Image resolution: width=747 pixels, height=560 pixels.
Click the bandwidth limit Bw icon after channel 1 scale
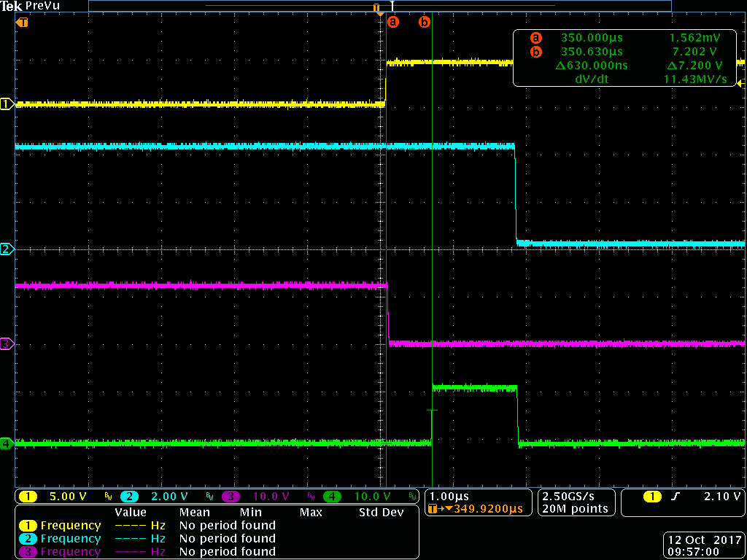click(x=108, y=497)
